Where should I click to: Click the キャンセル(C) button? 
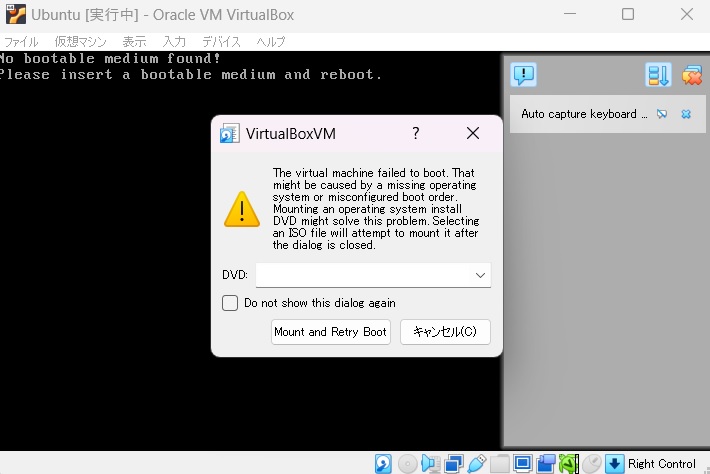(445, 332)
